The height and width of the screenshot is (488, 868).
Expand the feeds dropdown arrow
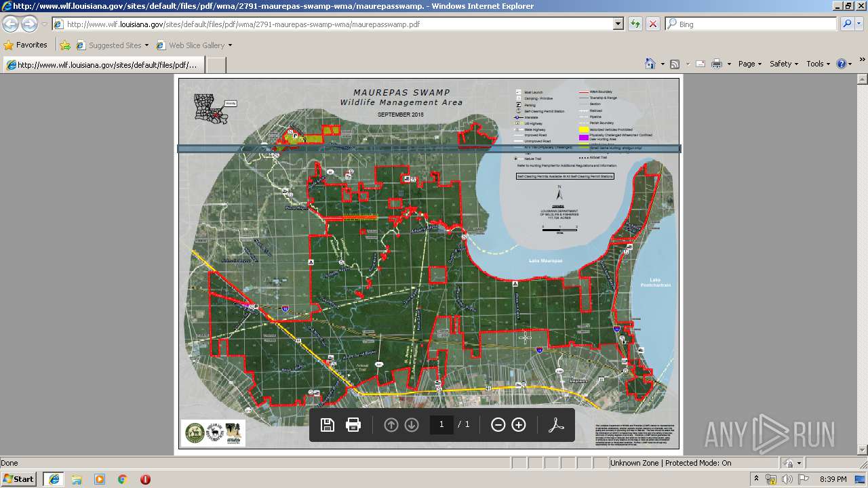[687, 64]
